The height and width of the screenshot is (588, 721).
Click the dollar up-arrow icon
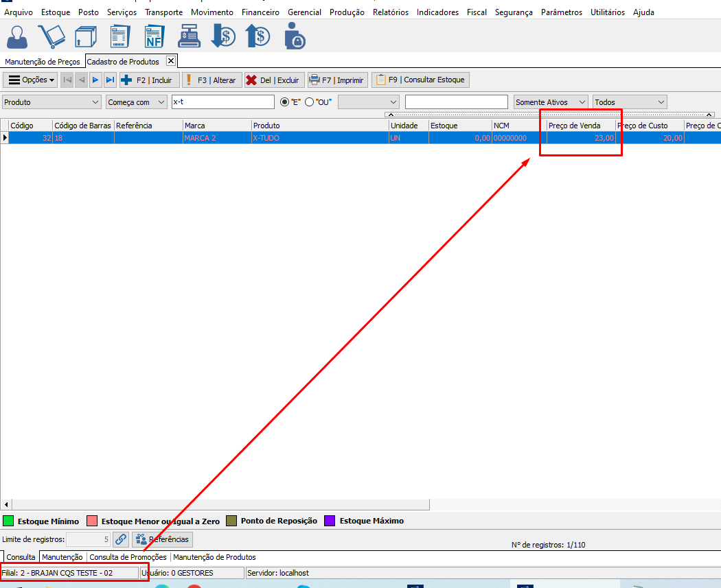(258, 36)
